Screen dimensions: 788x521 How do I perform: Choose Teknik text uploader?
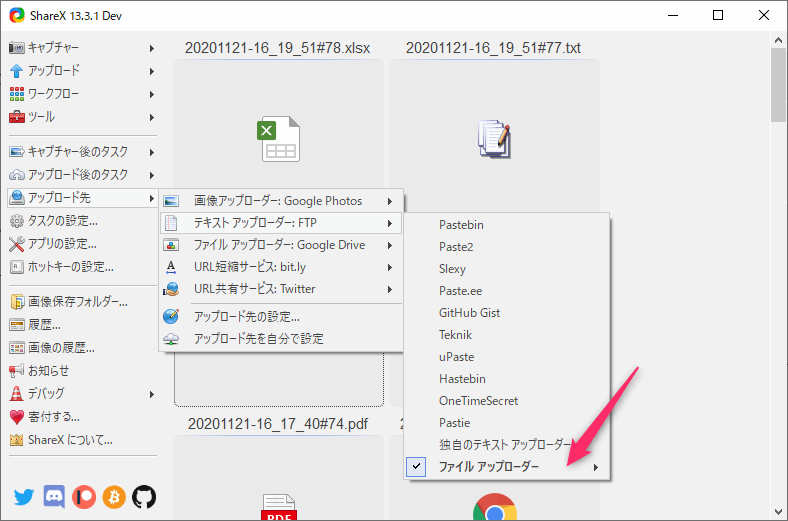(507, 335)
